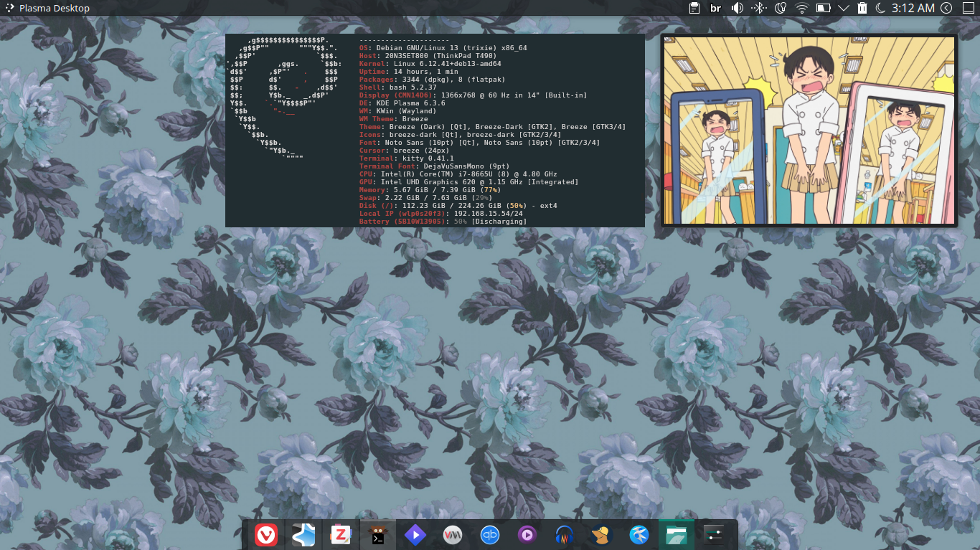Click the 'Uptime: 14 hours, 1 min' line
Image resolution: width=980 pixels, height=550 pixels.
coord(409,72)
